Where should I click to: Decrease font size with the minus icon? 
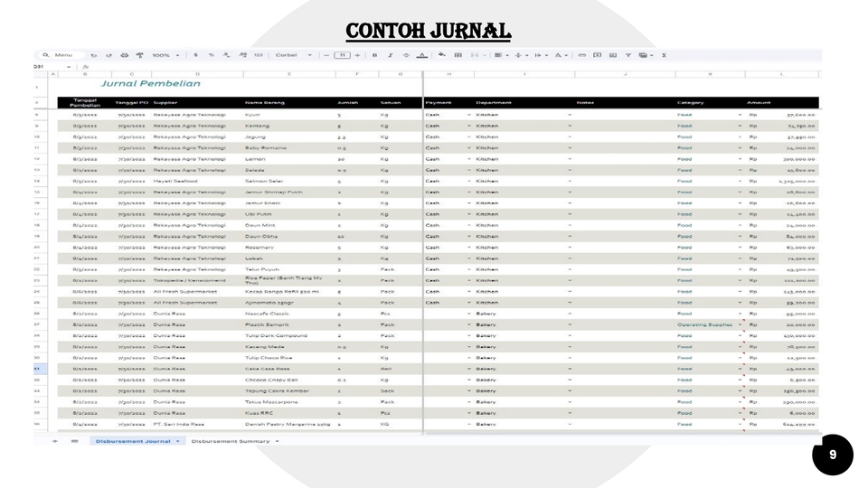point(326,55)
